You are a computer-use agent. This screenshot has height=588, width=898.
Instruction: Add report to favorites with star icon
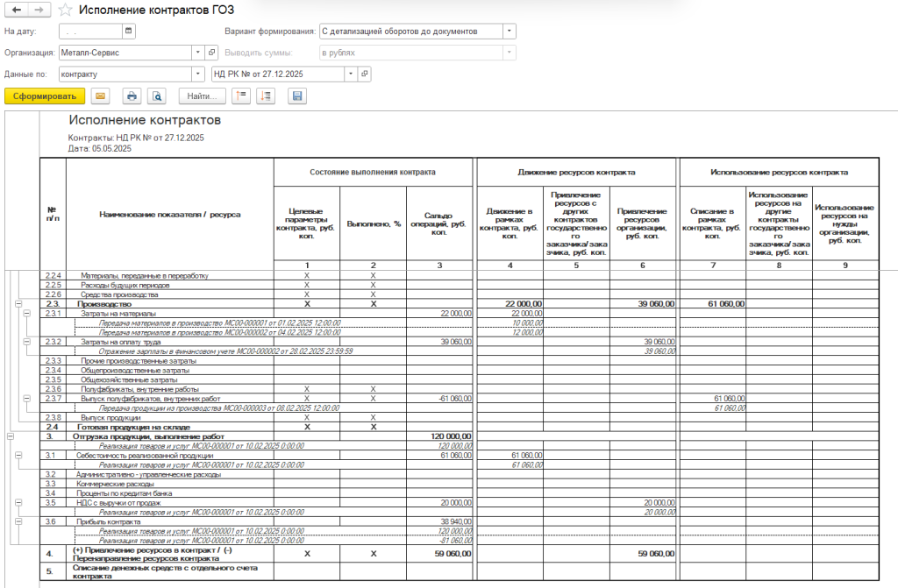[65, 10]
